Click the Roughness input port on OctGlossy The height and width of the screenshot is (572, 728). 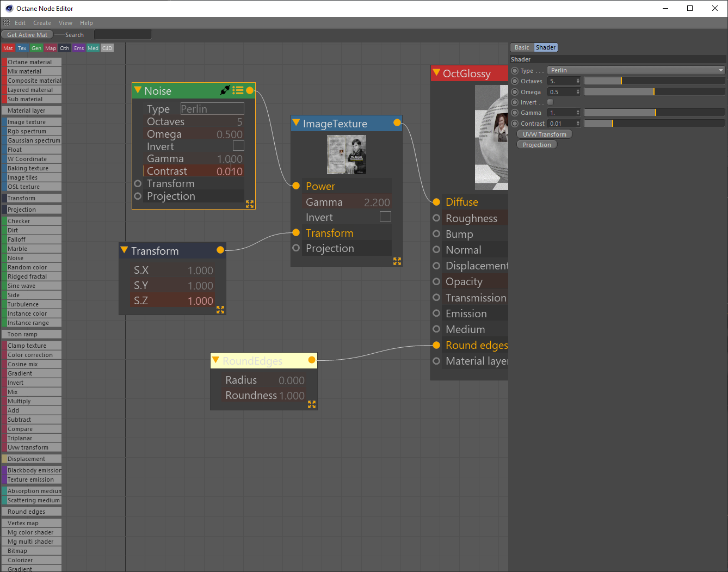click(x=436, y=218)
